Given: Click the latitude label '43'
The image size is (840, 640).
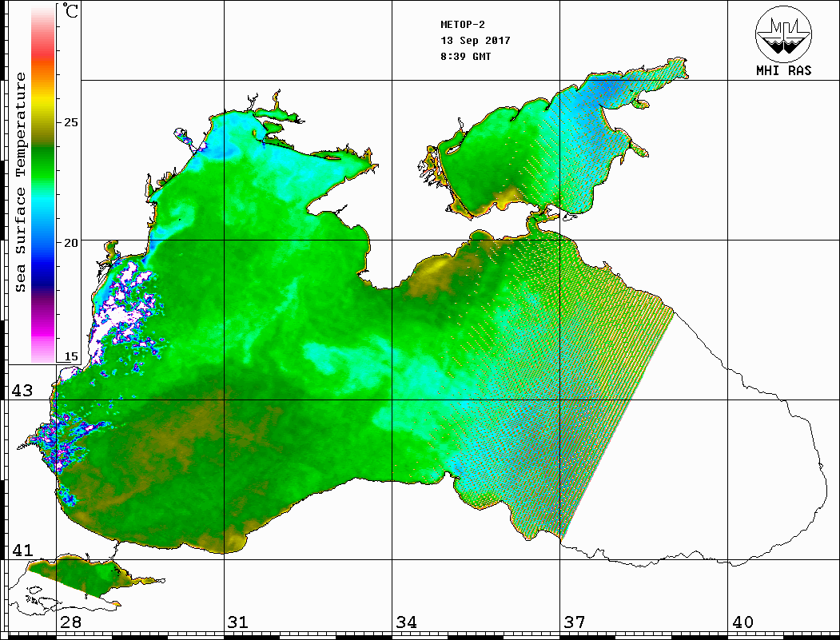Looking at the screenshot, I should [22, 391].
